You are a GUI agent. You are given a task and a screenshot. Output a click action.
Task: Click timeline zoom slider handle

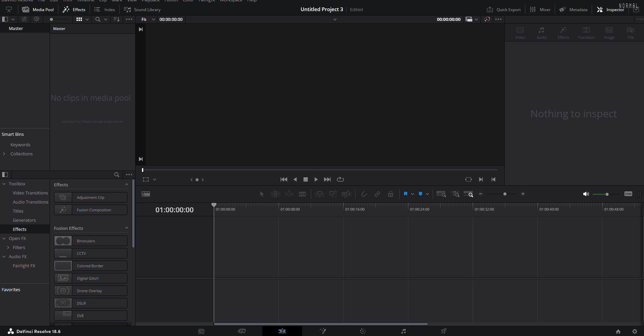(x=505, y=194)
